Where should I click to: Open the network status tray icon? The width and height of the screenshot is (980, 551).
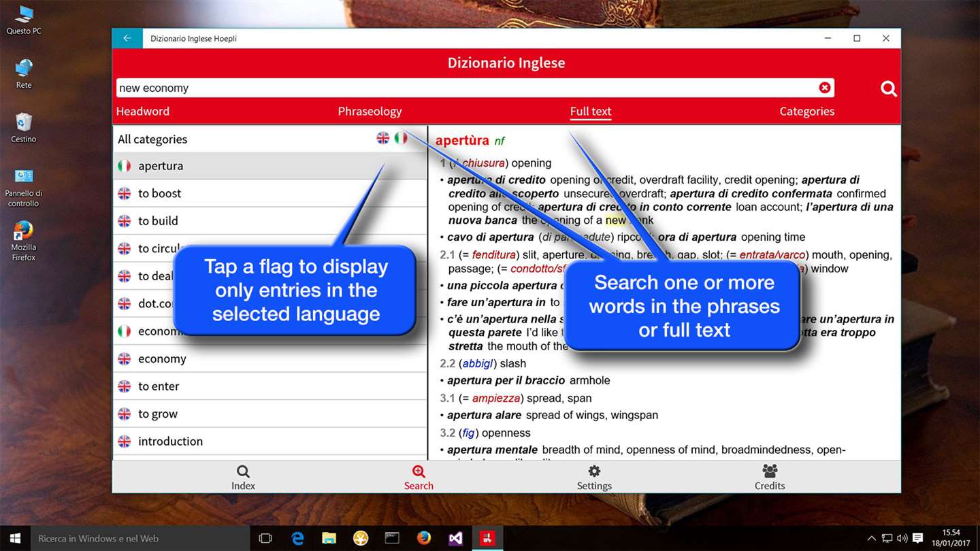coord(887,538)
